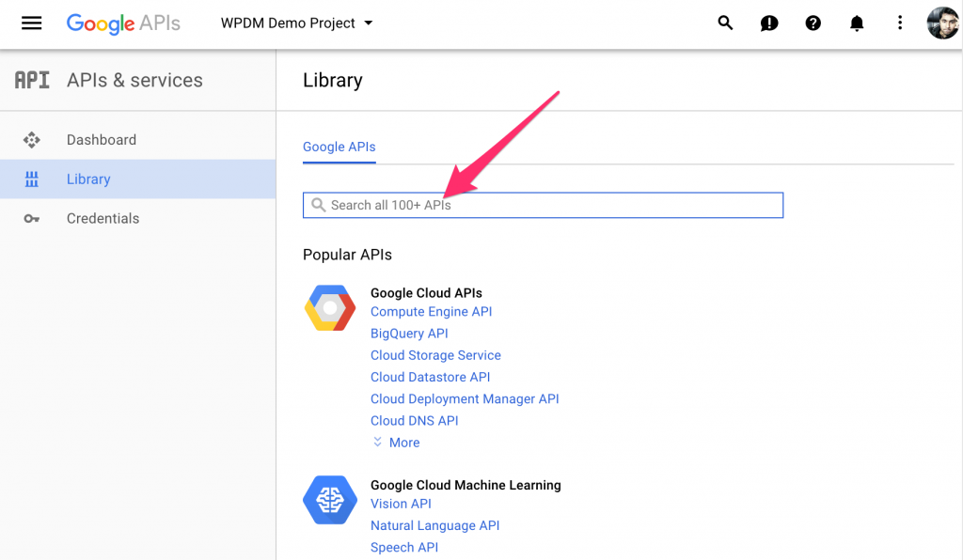This screenshot has height=560, width=963.
Task: Click the search magnifier icon in header
Action: click(x=725, y=23)
